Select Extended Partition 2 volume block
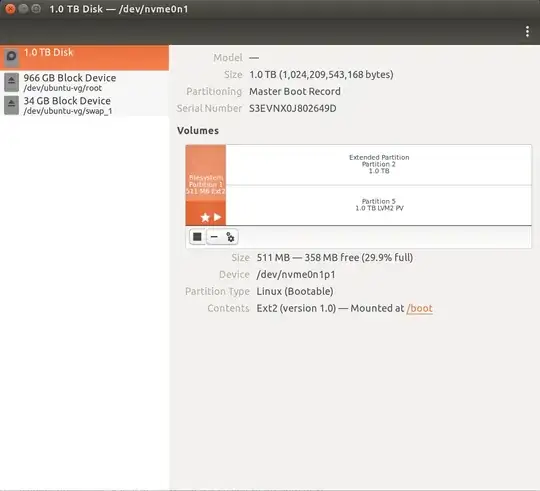This screenshot has width=540, height=491. coord(379,165)
